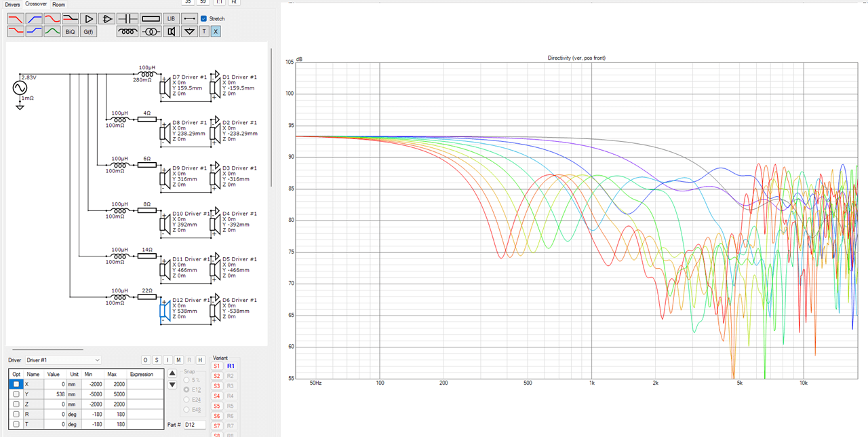868x437 pixels.
Task: Select variant S2
Action: click(x=217, y=376)
